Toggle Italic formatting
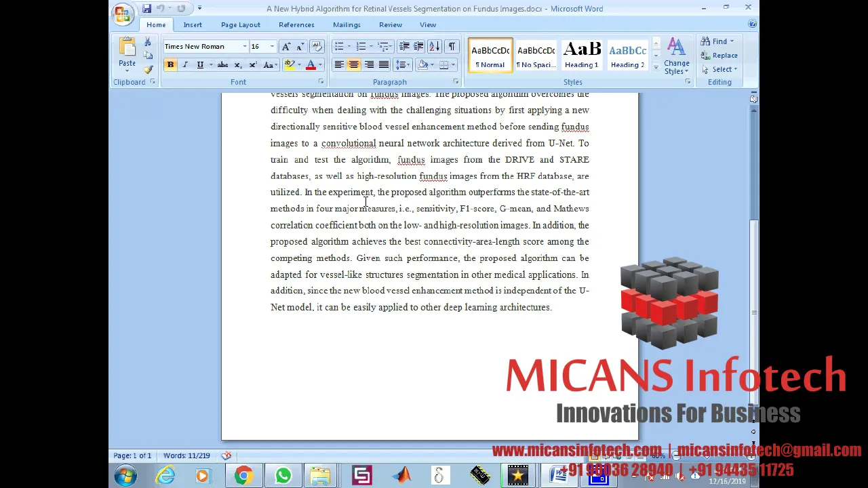868x488 pixels. tap(185, 65)
